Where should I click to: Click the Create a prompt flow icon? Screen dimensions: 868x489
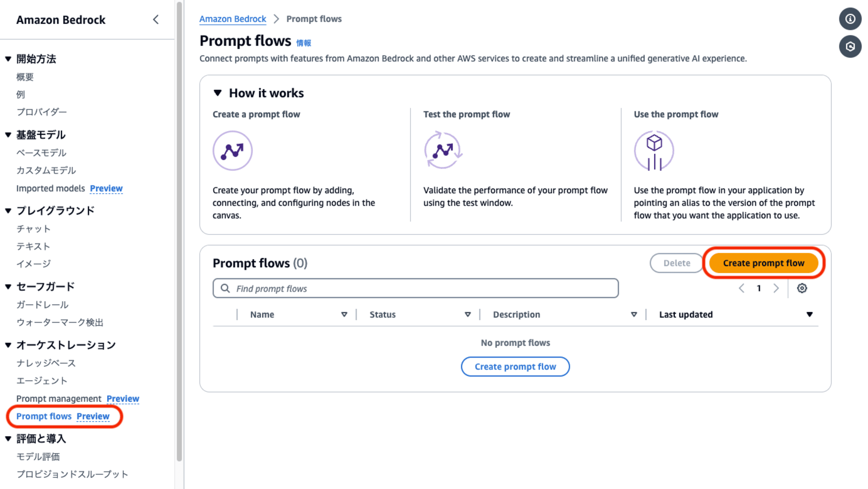coord(232,150)
